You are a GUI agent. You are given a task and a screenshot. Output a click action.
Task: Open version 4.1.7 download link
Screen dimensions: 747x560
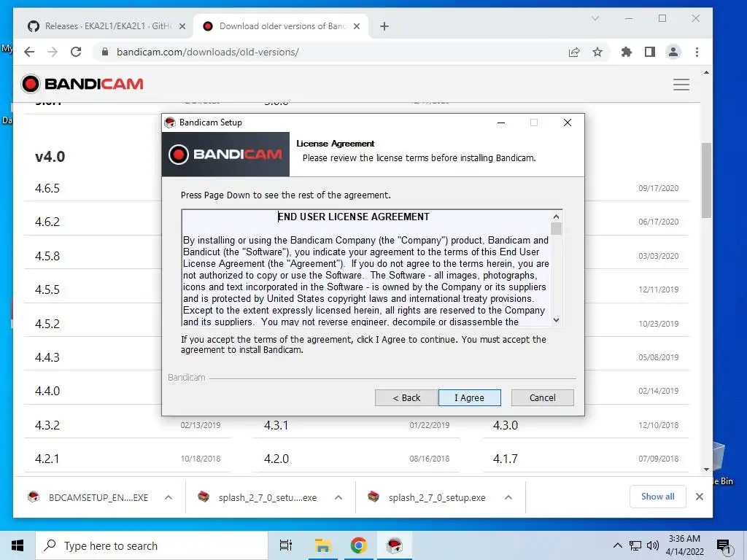click(x=506, y=459)
